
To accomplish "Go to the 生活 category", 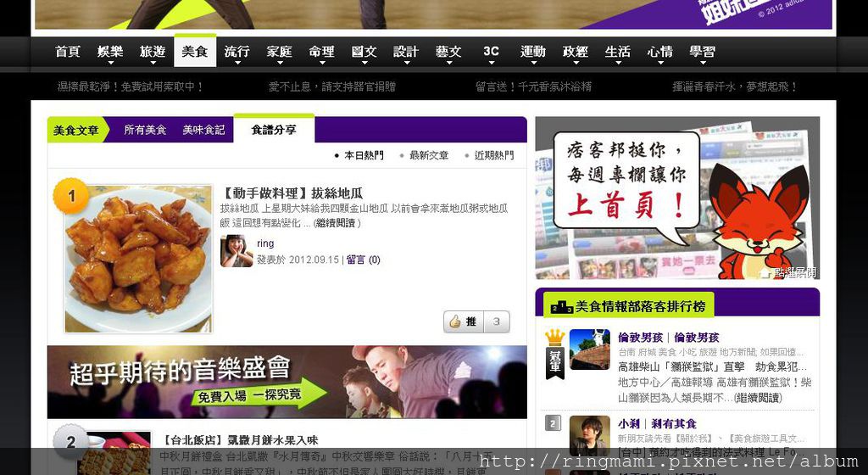I will click(618, 52).
